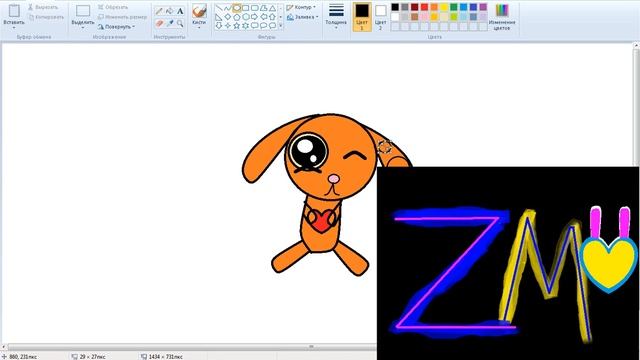Select the Text tool
The image size is (640, 360).
pyautogui.click(x=180, y=11)
